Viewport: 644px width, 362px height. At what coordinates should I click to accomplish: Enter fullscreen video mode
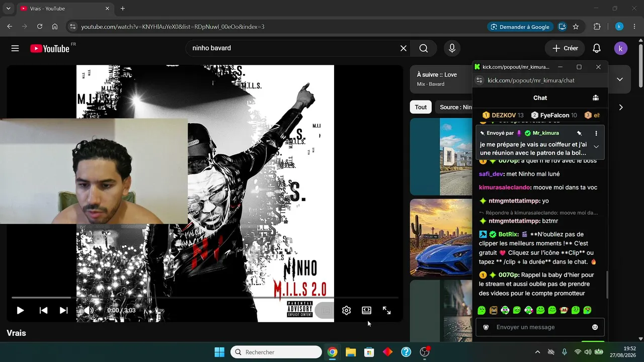386,310
